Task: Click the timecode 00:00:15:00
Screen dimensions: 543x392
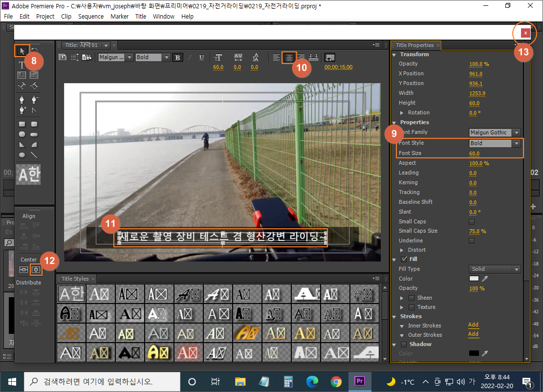Action: pos(338,67)
